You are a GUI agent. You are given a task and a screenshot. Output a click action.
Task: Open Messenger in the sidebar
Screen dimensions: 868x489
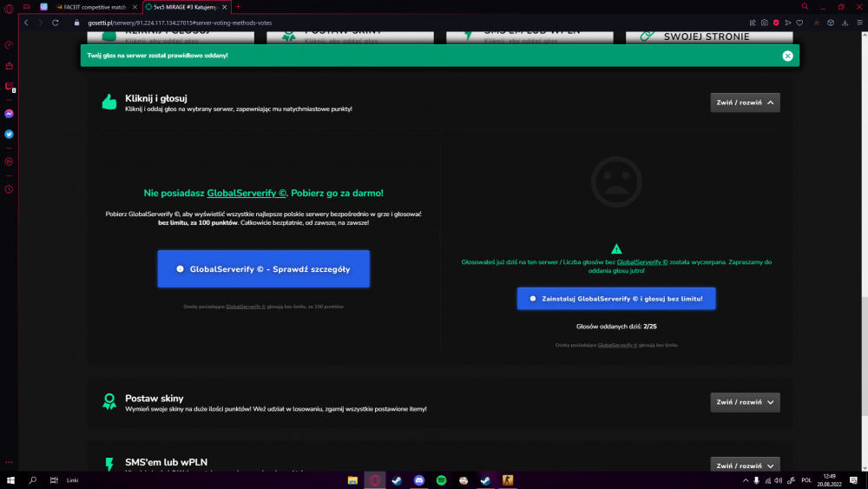pyautogui.click(x=9, y=114)
